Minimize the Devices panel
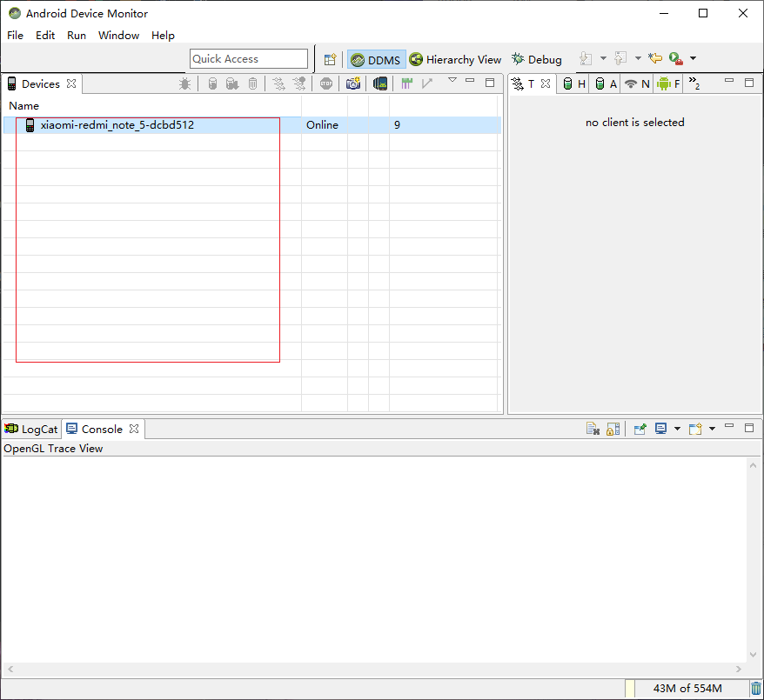The height and width of the screenshot is (700, 764). point(470,81)
